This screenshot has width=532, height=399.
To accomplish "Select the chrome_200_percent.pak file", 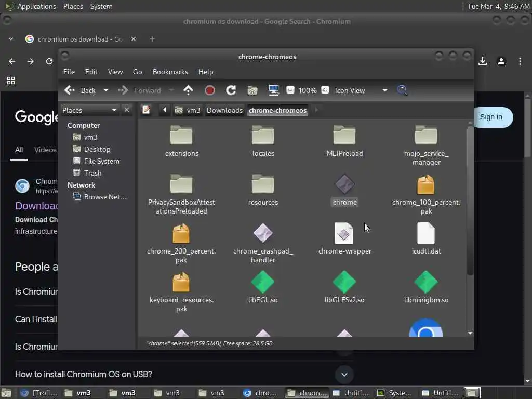I will point(181,243).
